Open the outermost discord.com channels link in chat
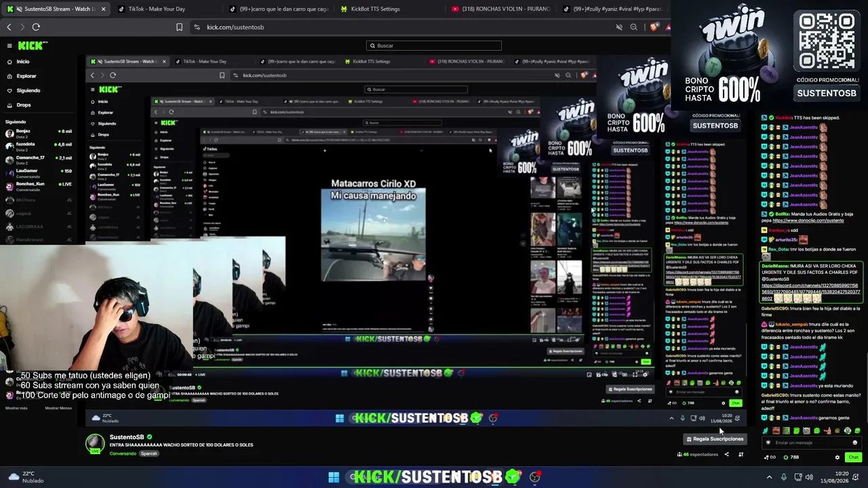 tap(810, 292)
